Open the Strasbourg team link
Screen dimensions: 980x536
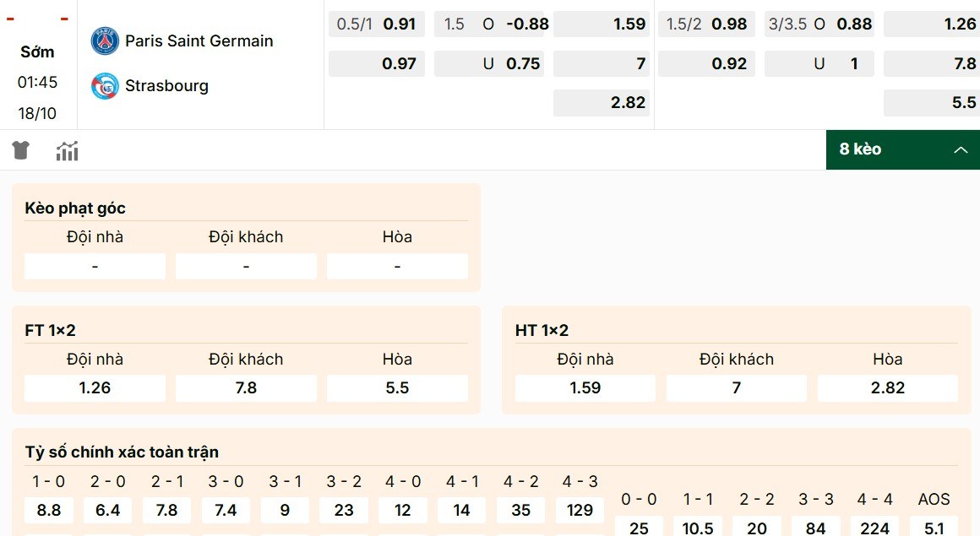pos(166,85)
